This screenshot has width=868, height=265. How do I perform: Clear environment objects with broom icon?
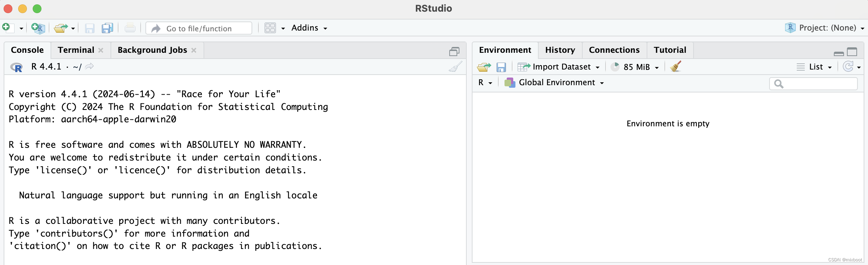675,67
